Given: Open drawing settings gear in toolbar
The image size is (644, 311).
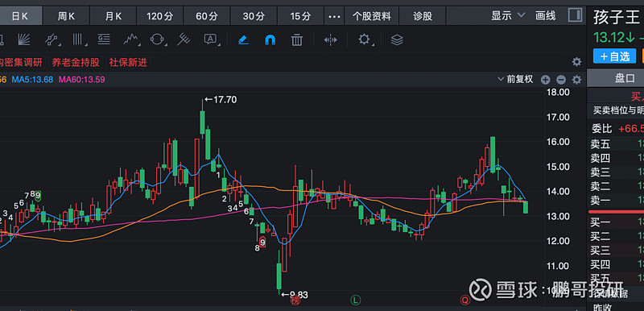Looking at the screenshot, I should [365, 39].
